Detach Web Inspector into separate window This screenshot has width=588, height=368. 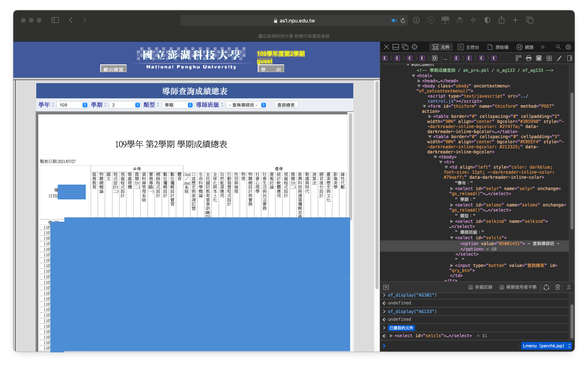pyautogui.click(x=405, y=47)
